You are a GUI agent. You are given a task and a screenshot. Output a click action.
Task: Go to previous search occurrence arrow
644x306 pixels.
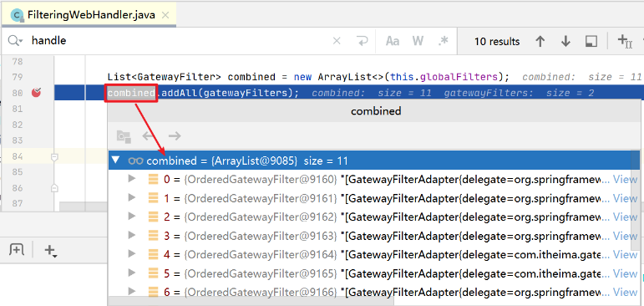click(540, 41)
